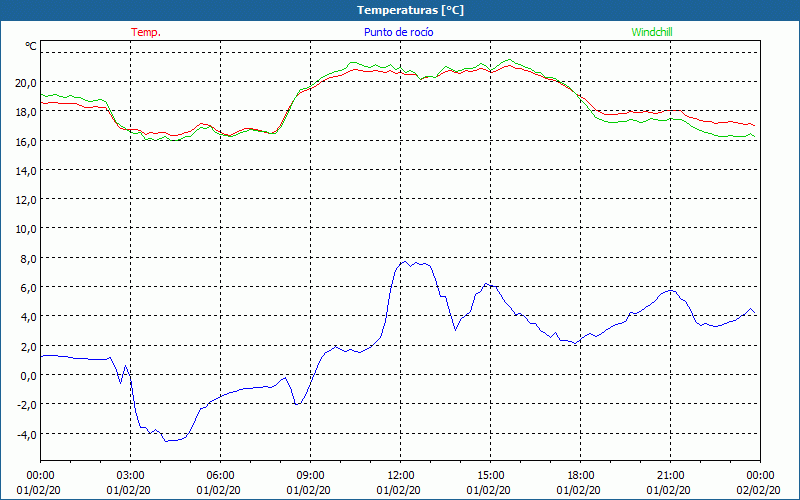Image resolution: width=800 pixels, height=500 pixels.
Task: Click the 18:00 time axis label
Action: point(581,476)
